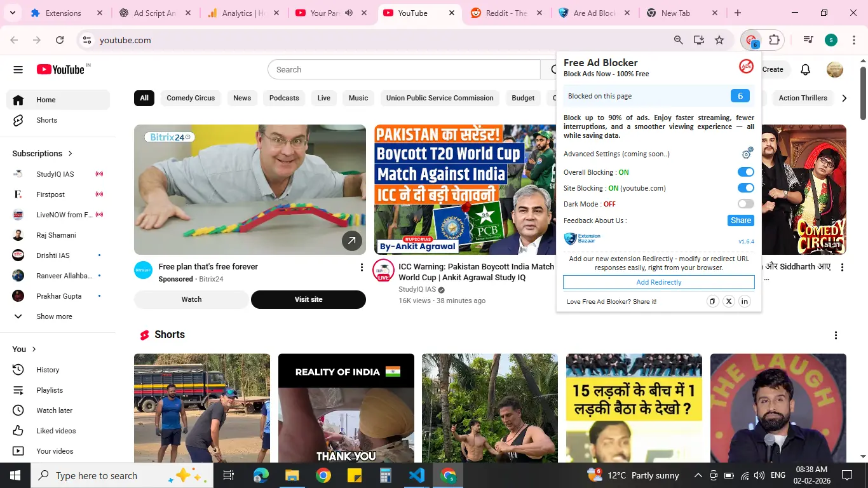The height and width of the screenshot is (488, 868).
Task: Select the Action Thrillers chip
Action: point(803,98)
